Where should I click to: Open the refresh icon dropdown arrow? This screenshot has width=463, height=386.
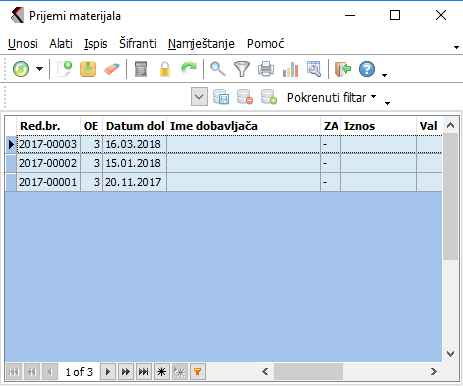[x=40, y=69]
